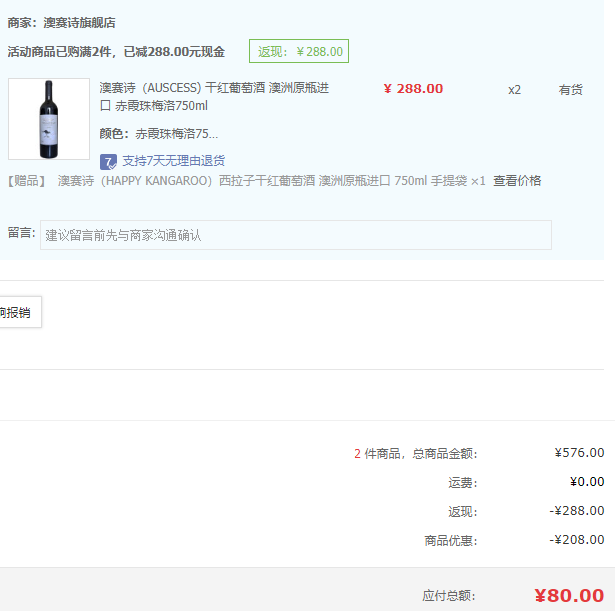Viewport: 615px width, 611px height.
Task: Click the 应付总额 ¥80.00 total
Action: (569, 596)
